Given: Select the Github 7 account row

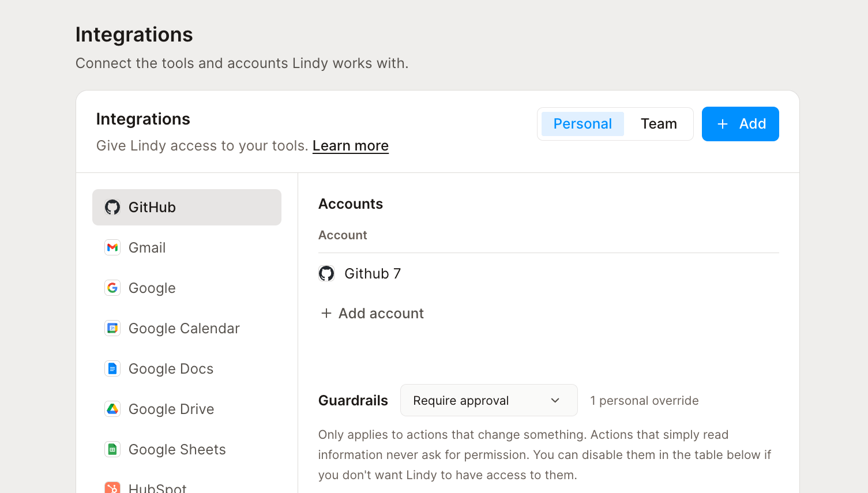Looking at the screenshot, I should (548, 273).
